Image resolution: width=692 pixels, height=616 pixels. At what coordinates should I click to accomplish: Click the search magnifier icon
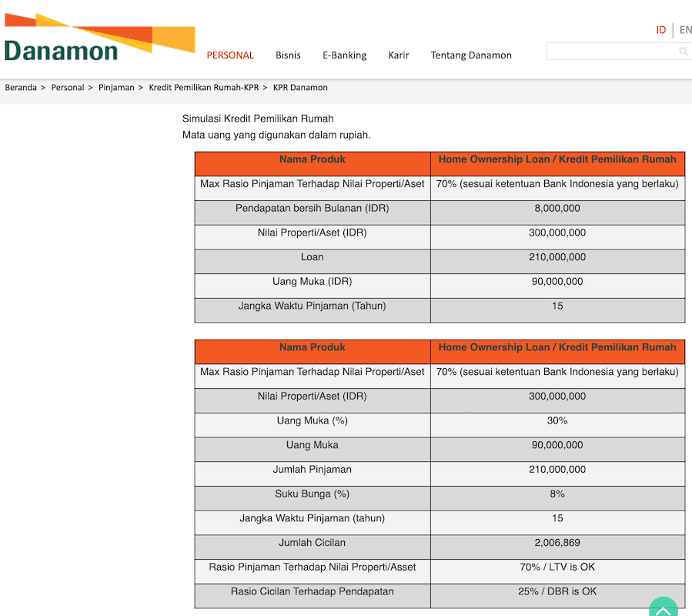pyautogui.click(x=684, y=51)
